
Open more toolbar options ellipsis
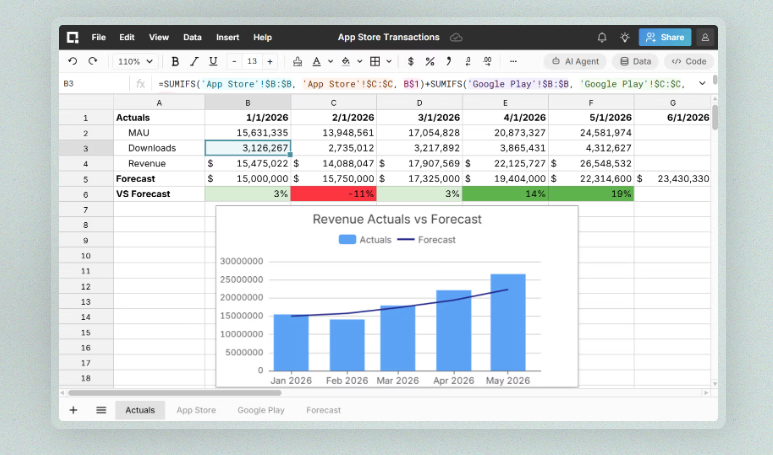[x=513, y=62]
